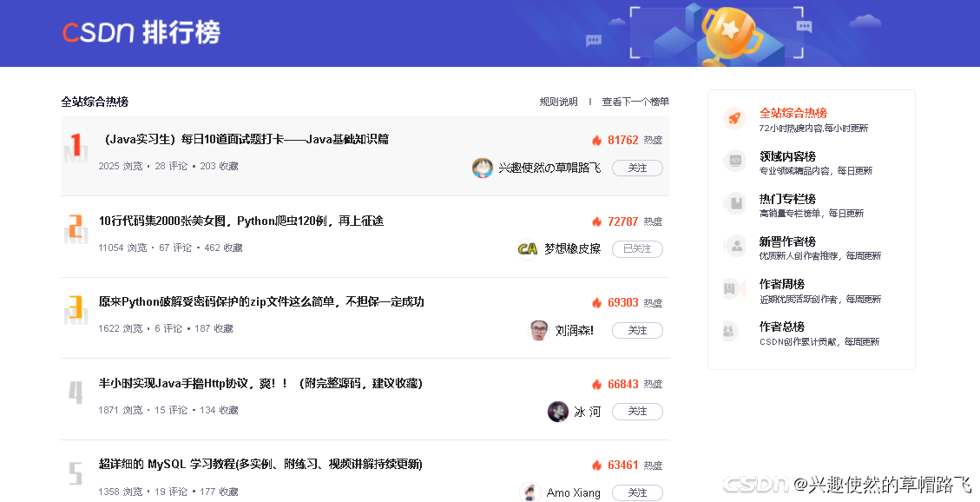The height and width of the screenshot is (502, 980).
Task: Unfollow 梦想橡皮擦 via 已关注 button
Action: [x=637, y=248]
